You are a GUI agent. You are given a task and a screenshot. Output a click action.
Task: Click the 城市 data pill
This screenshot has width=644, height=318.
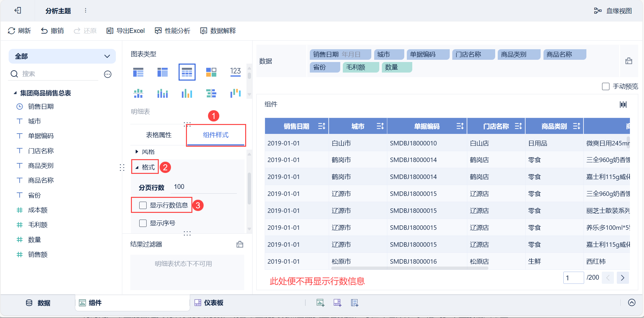389,54
